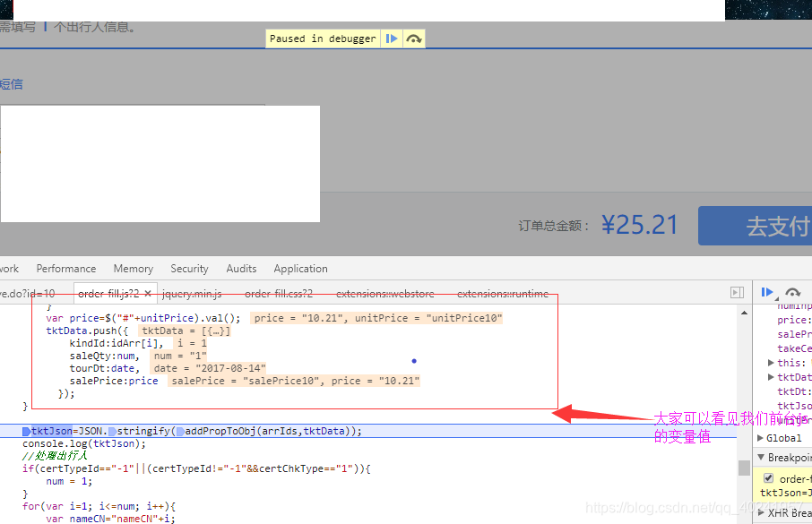Click the 去支付 payment button

[755, 226]
